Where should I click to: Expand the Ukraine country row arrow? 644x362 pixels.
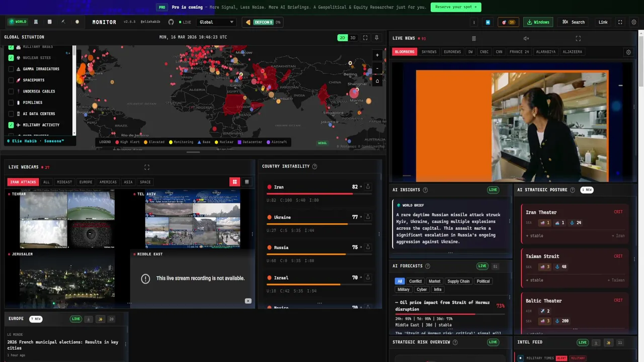361,217
